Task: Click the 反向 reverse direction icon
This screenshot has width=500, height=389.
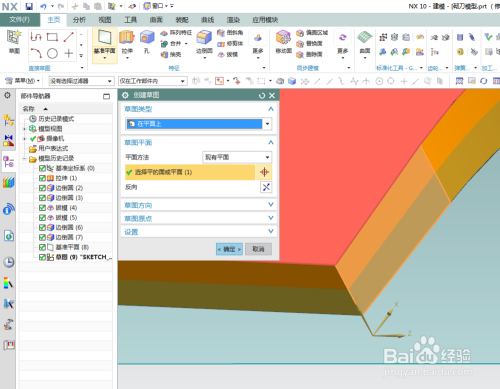Action: point(266,187)
